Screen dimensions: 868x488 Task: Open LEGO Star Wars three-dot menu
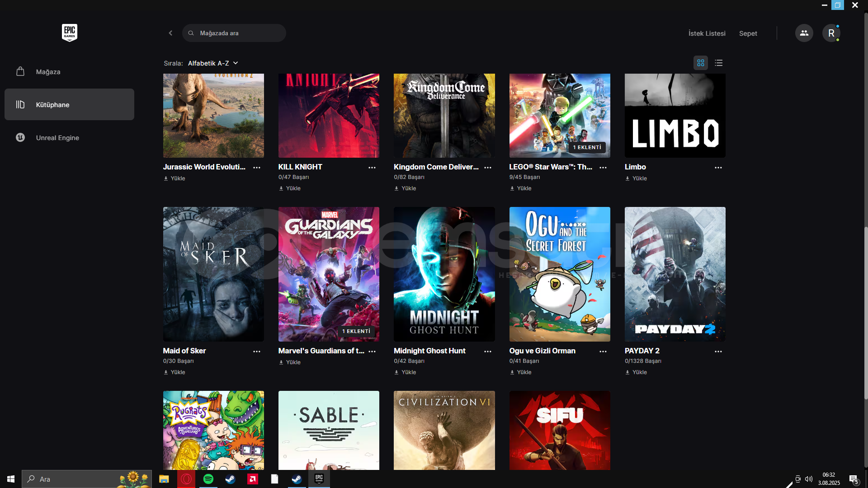point(603,167)
